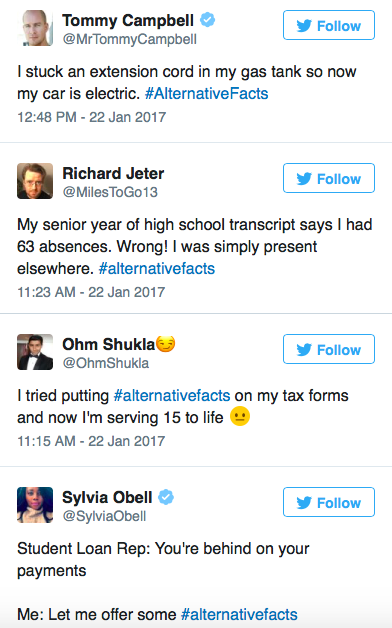Image resolution: width=392 pixels, height=628 pixels.
Task: View Sylvia Obell's profile photo
Action: (35, 505)
